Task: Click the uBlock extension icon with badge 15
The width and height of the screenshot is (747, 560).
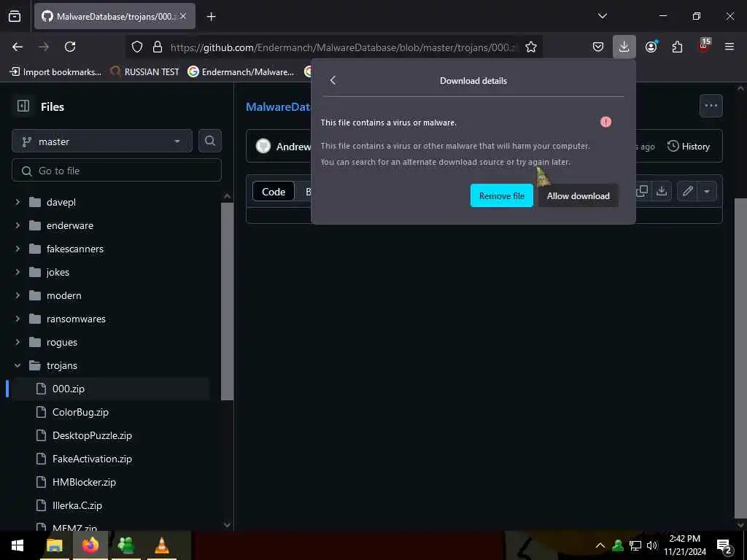Action: (x=704, y=46)
